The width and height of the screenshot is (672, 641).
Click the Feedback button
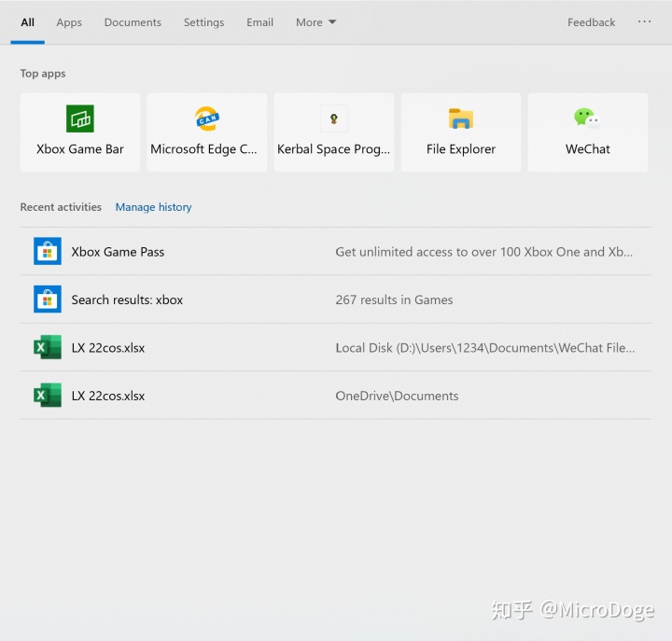click(x=591, y=22)
